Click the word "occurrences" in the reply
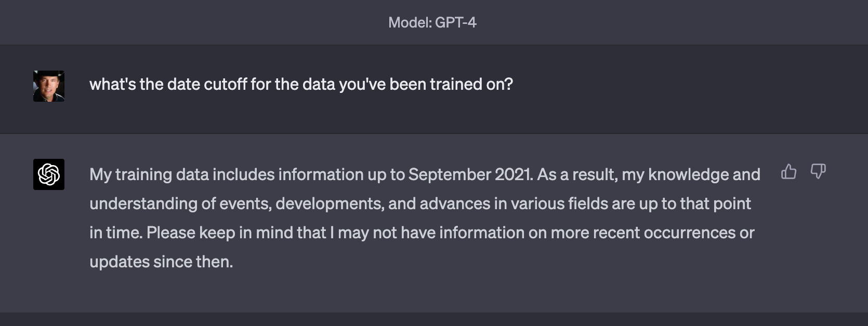 coord(689,233)
